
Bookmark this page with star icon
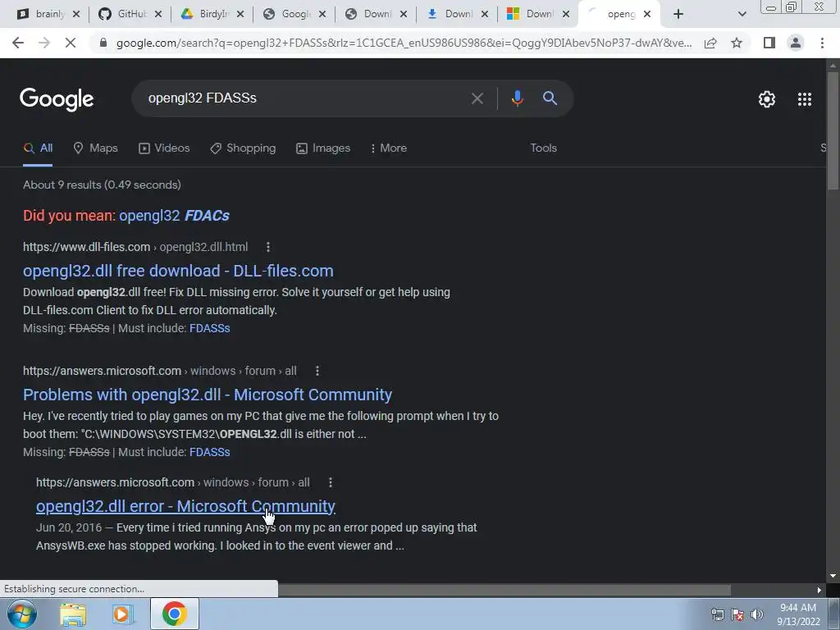coord(737,43)
